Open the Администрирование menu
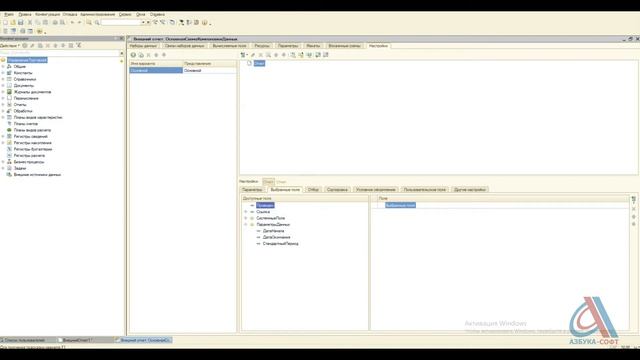 click(98, 14)
